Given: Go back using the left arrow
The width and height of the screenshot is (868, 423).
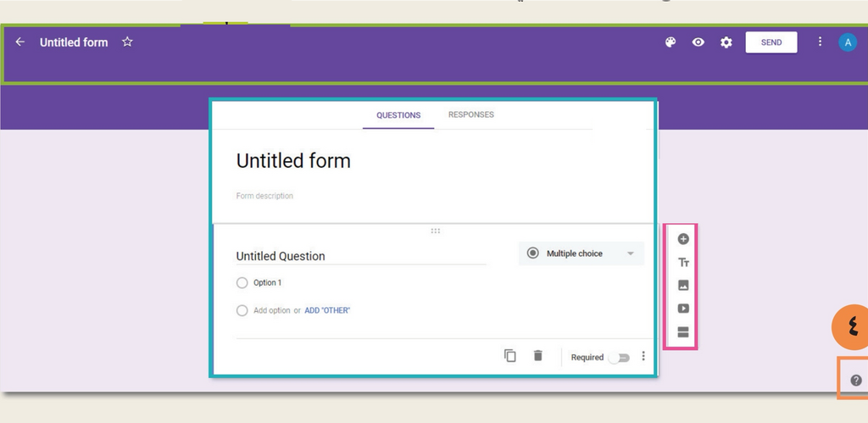Looking at the screenshot, I should click(x=20, y=42).
